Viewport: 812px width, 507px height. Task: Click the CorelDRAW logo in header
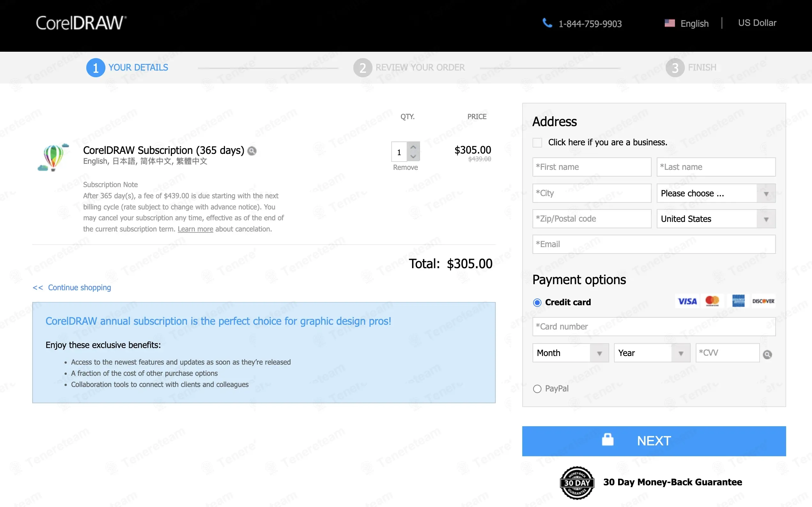(x=81, y=23)
